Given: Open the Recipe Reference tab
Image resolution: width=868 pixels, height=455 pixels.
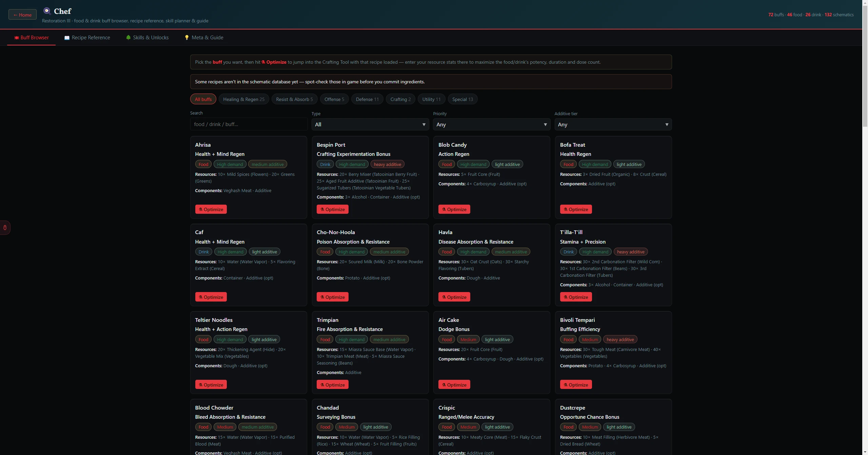Looking at the screenshot, I should tap(87, 38).
